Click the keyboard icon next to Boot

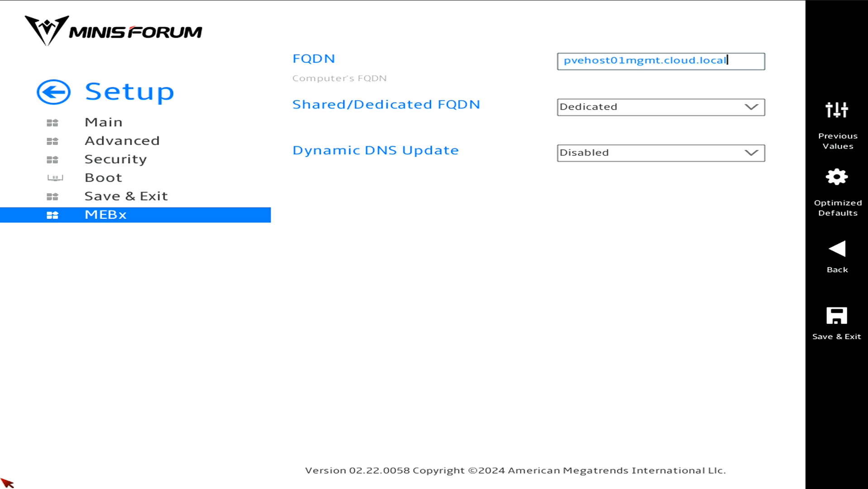(x=54, y=178)
